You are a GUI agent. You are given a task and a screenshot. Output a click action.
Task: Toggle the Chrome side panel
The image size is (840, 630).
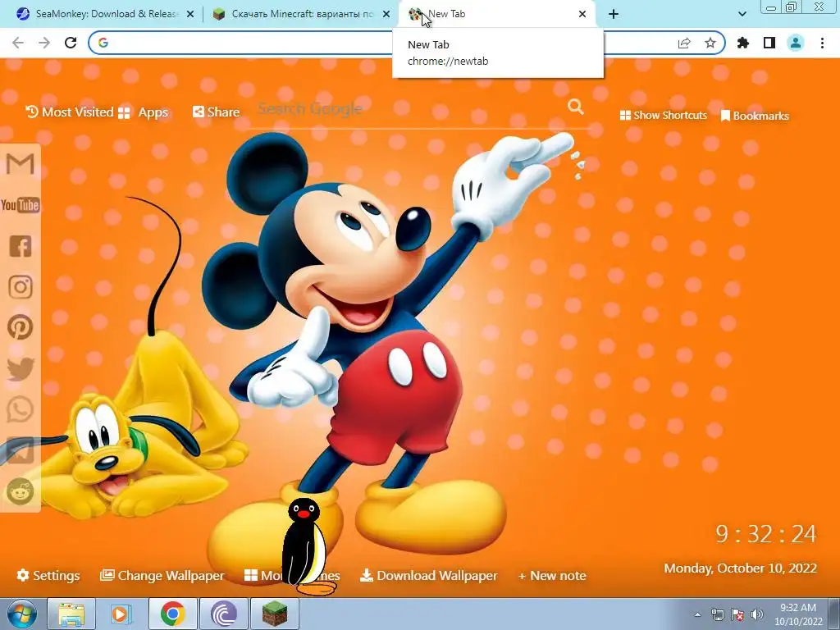pyautogui.click(x=769, y=43)
